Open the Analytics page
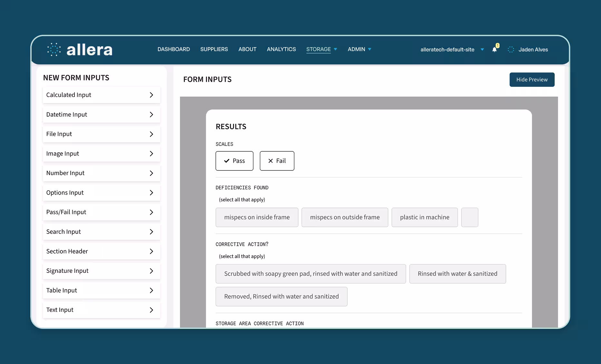This screenshot has height=364, width=601. click(281, 49)
